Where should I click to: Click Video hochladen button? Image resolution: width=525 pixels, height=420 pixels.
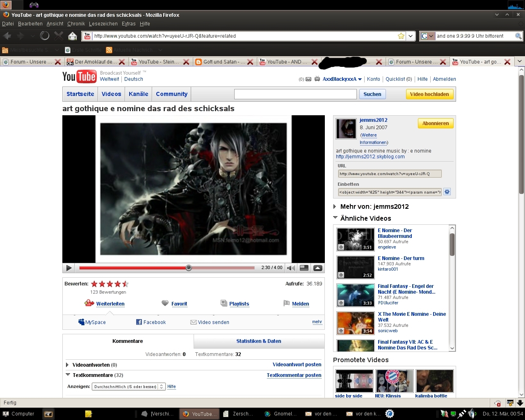[x=429, y=94]
